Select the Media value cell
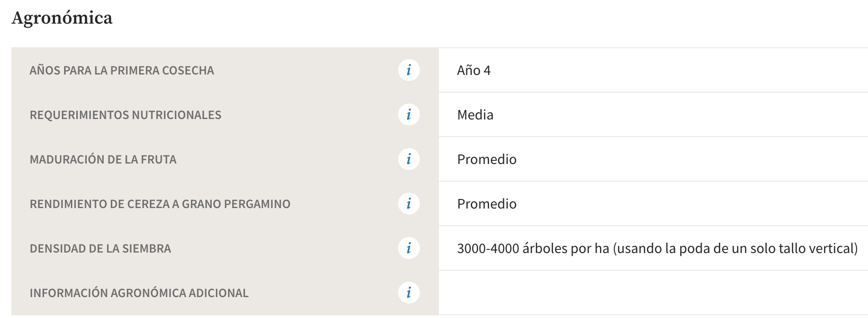Screen dimensions: 868x318 click(653, 114)
